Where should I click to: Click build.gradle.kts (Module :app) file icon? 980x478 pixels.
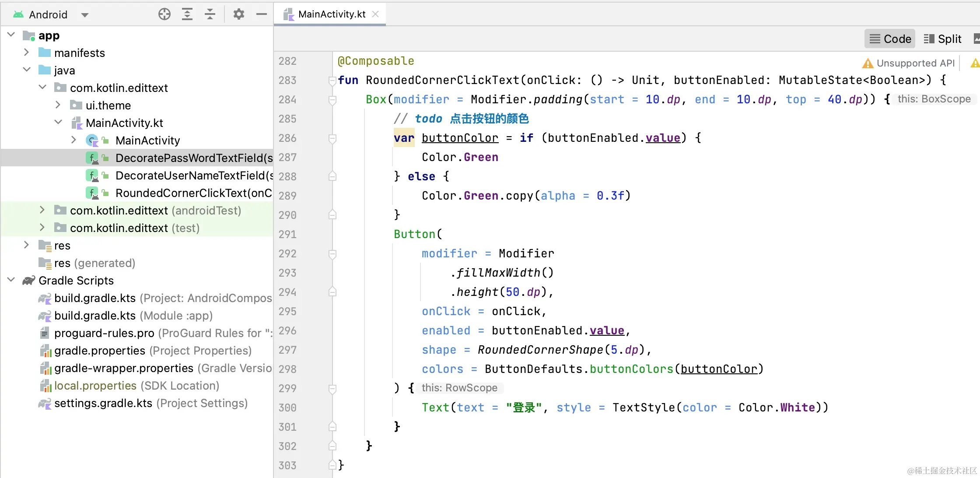click(45, 316)
